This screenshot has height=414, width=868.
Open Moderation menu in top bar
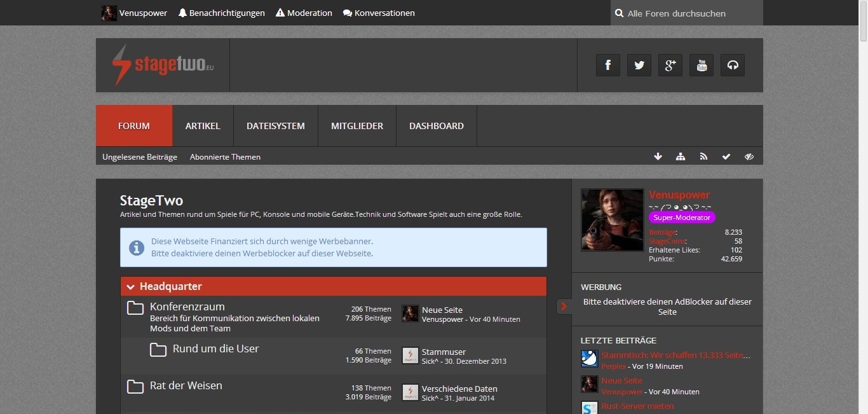click(304, 13)
